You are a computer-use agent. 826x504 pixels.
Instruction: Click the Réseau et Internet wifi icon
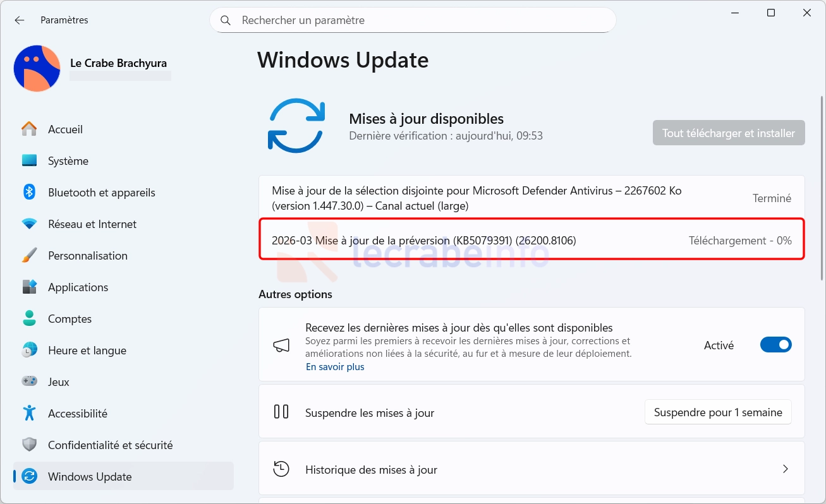pyautogui.click(x=29, y=224)
